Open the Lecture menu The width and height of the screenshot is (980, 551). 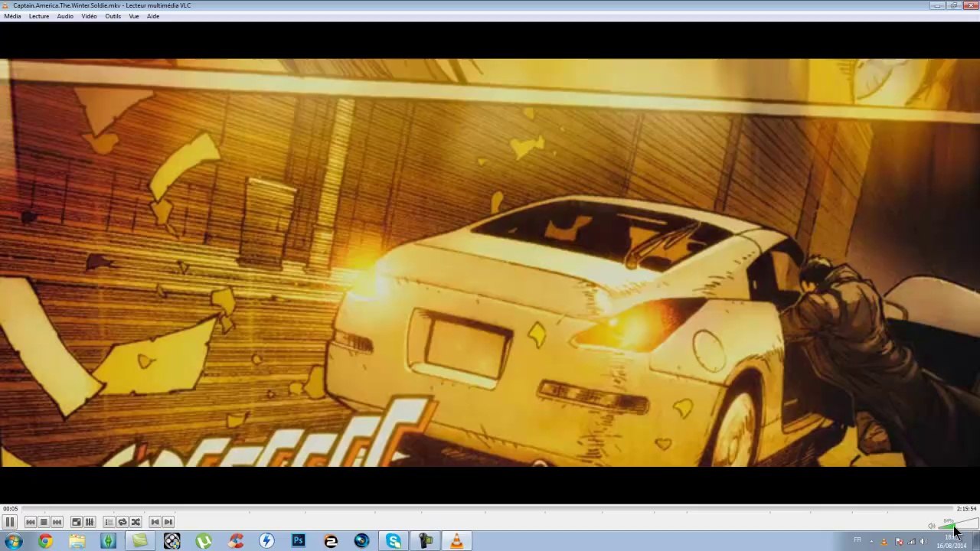point(39,16)
